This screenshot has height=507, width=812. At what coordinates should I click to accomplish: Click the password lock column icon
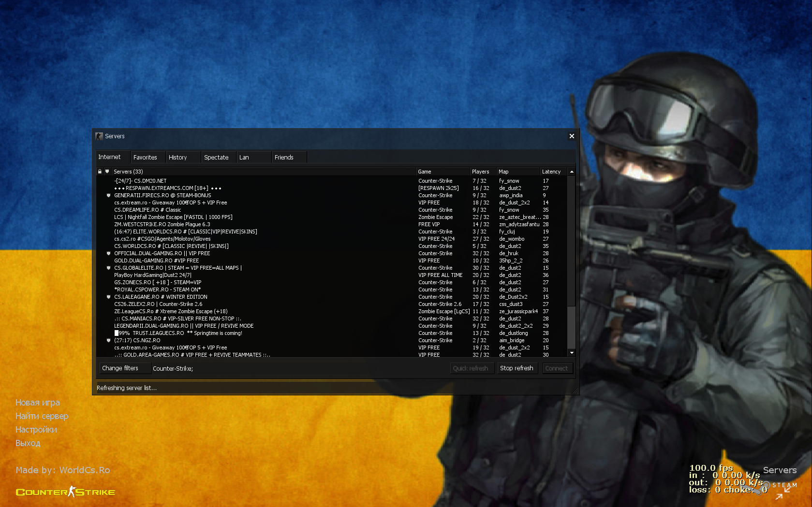point(100,172)
